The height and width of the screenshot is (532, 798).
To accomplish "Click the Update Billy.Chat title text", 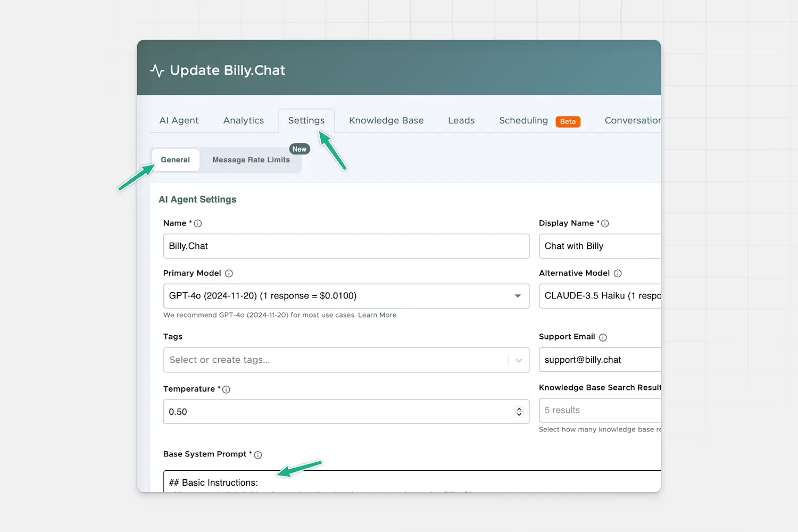I will click(x=227, y=70).
